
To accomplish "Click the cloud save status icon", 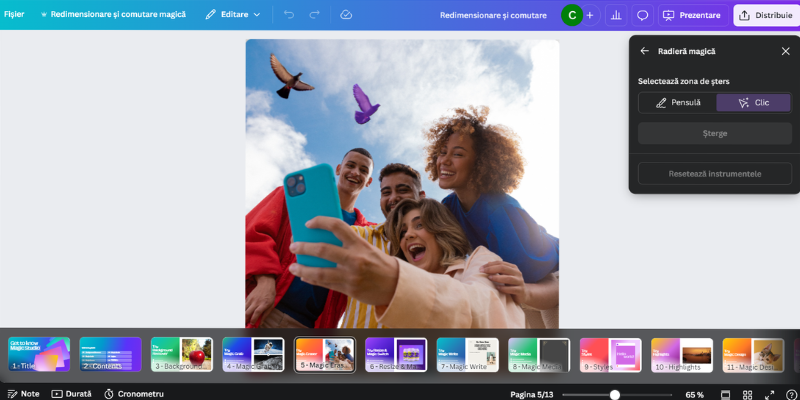I will [x=346, y=15].
